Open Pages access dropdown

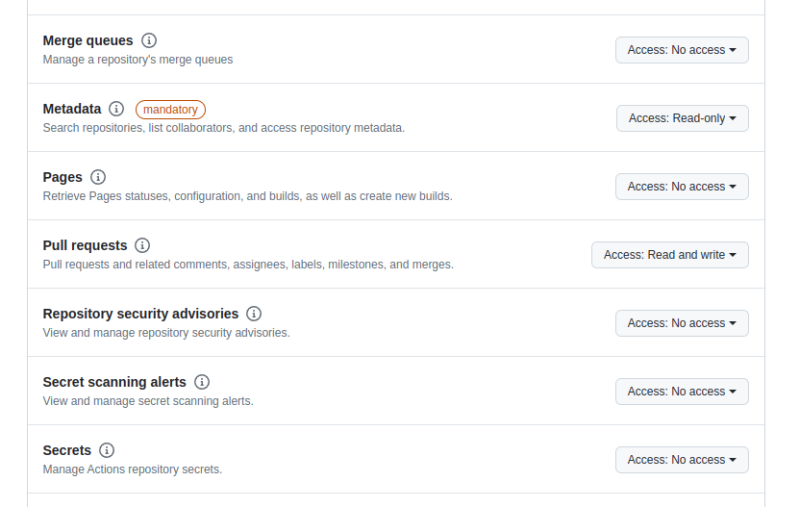pyautogui.click(x=681, y=186)
